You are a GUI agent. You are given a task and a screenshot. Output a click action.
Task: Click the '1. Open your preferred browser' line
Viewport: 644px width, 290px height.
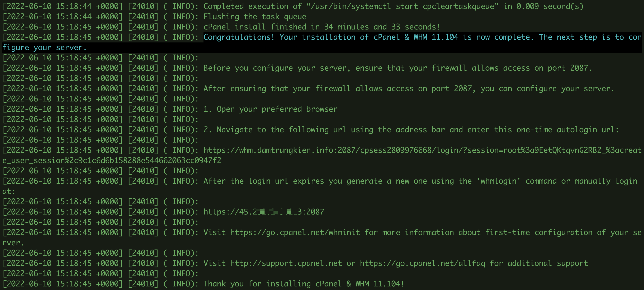click(270, 109)
